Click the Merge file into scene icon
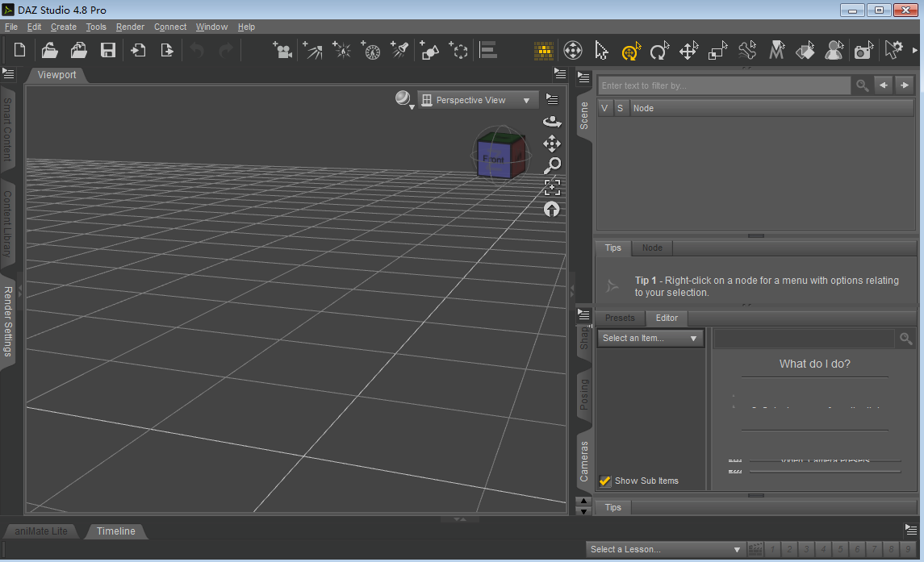This screenshot has height=562, width=924. point(78,50)
